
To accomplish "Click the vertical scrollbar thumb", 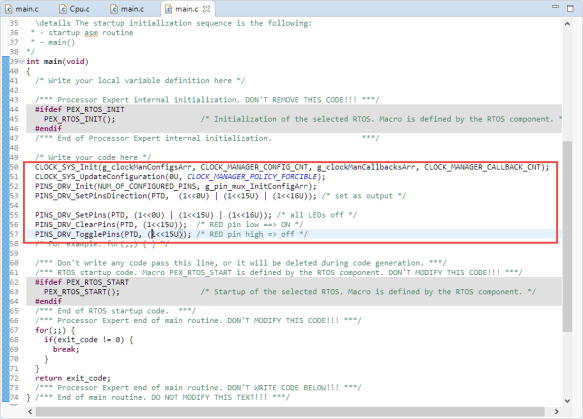I will pos(567,236).
